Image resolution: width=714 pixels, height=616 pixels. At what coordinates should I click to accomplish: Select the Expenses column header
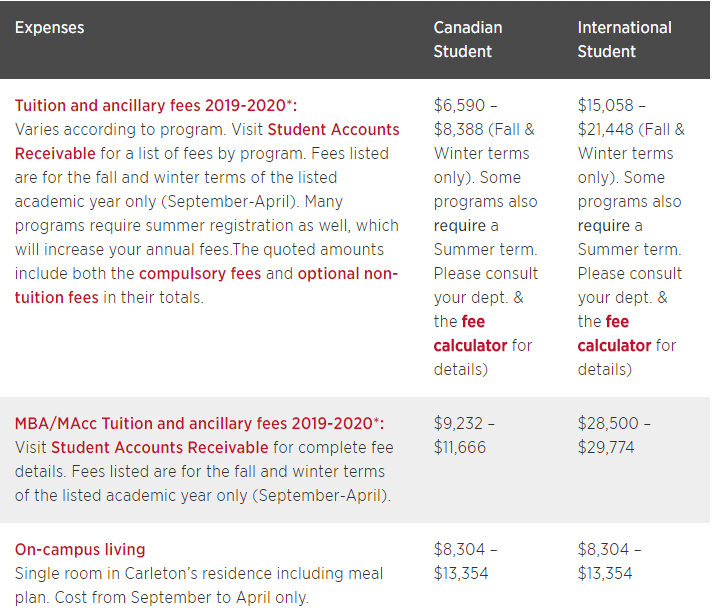50,28
